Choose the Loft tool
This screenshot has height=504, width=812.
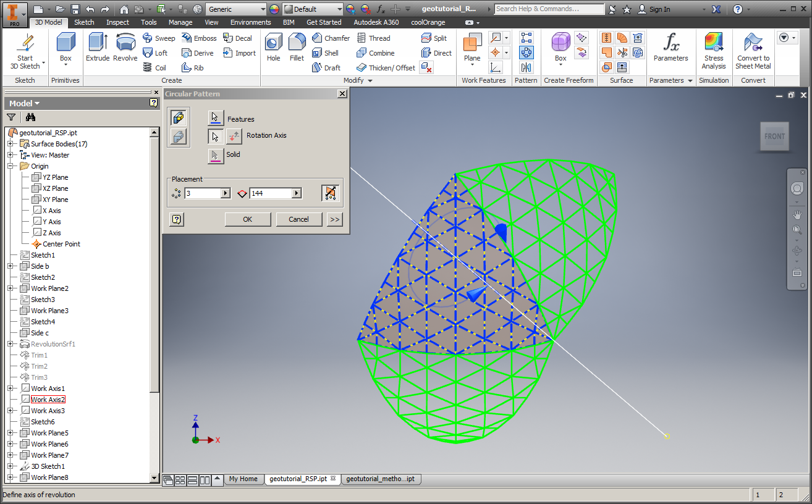pos(156,53)
